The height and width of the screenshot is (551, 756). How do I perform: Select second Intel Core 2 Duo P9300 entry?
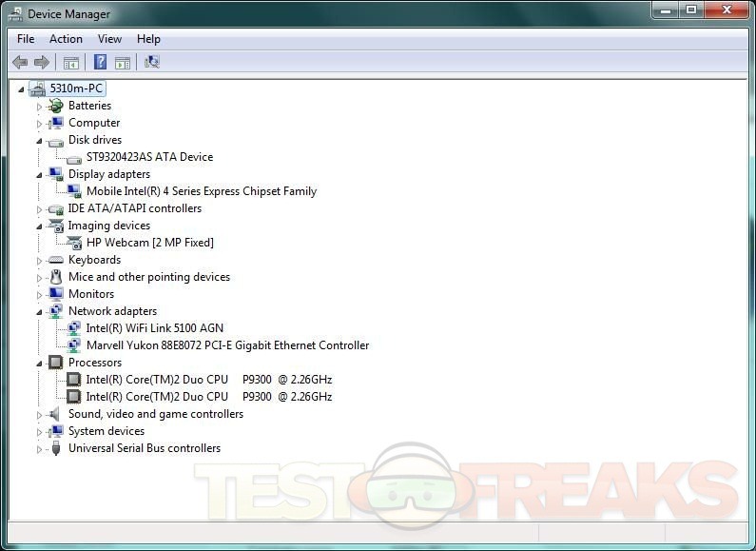click(x=209, y=397)
